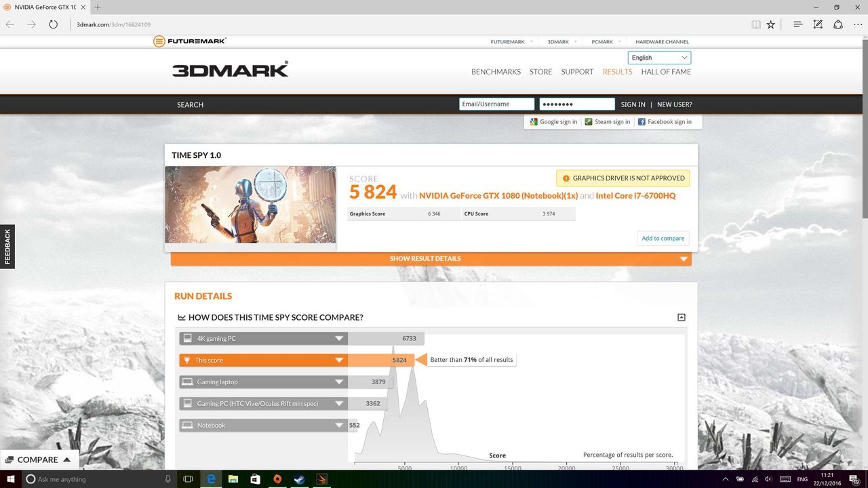Open the Store menu item

[541, 72]
